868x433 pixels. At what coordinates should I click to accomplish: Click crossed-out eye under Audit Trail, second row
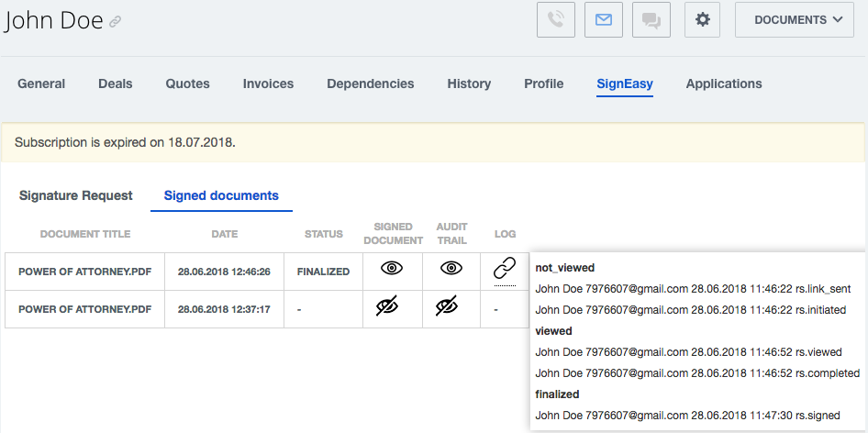(x=447, y=305)
